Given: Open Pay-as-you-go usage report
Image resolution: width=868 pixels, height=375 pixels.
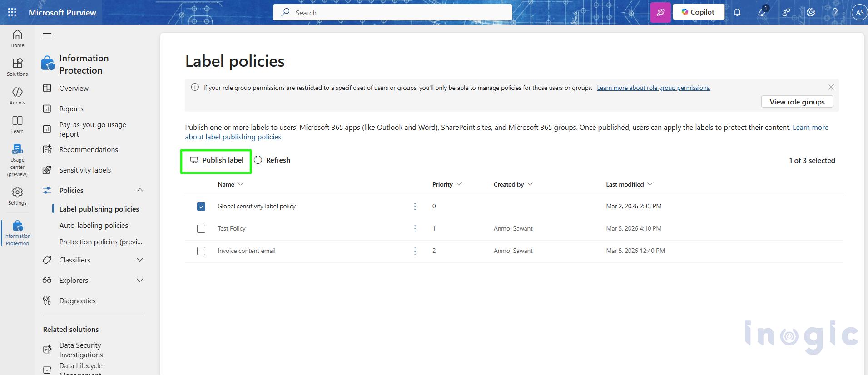Looking at the screenshot, I should point(93,129).
